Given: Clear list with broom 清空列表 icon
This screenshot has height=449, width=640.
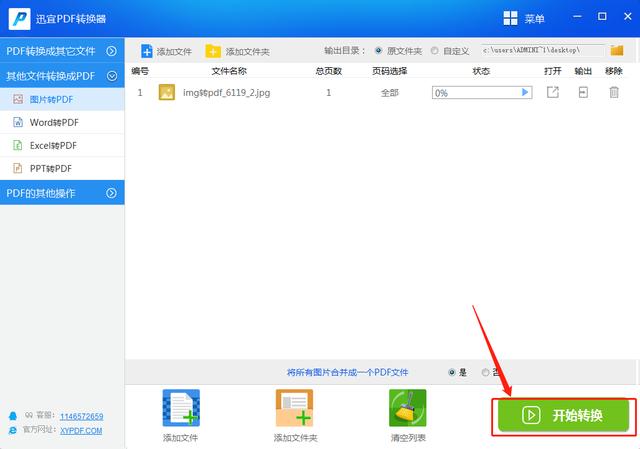Looking at the screenshot, I should 408,408.
